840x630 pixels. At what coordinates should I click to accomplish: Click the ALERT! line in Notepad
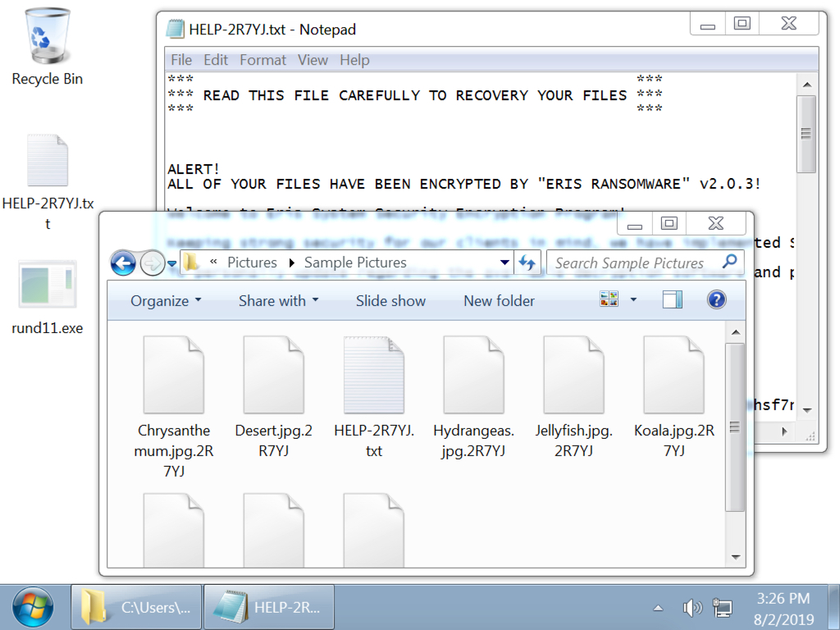[194, 169]
